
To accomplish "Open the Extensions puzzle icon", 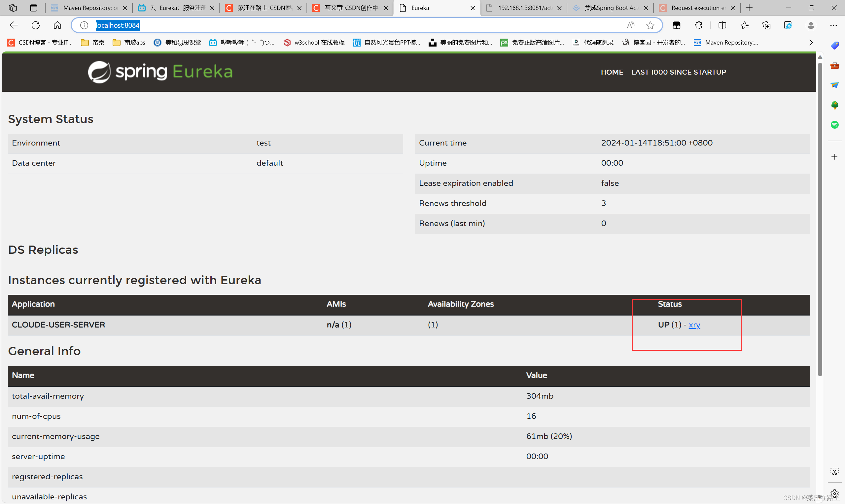I will pos(698,25).
